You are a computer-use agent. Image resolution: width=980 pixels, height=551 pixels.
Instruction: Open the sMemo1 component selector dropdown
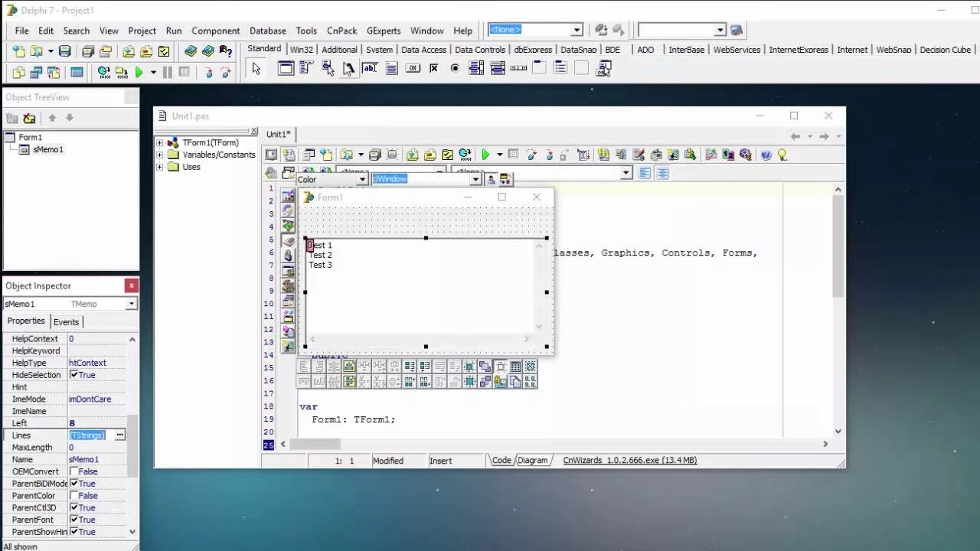pos(131,304)
